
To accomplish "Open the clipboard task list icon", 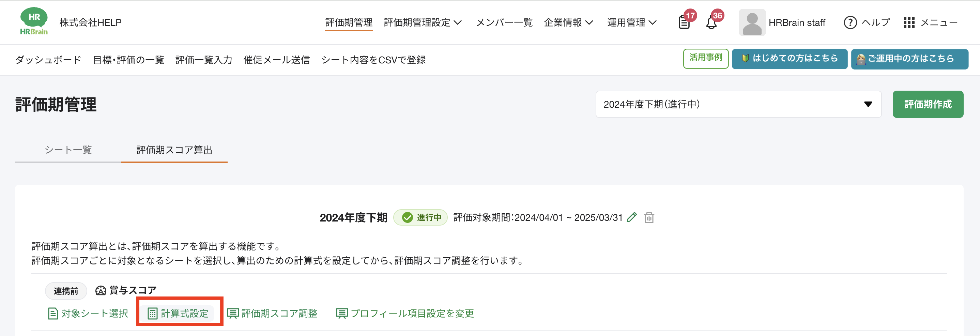I will [684, 23].
